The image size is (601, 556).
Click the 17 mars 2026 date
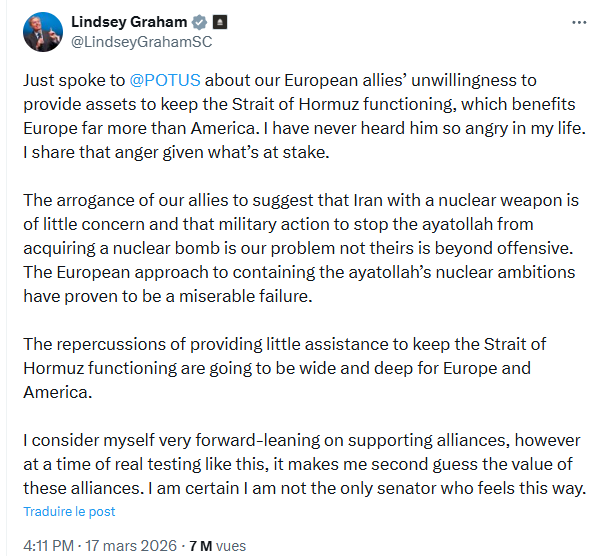click(136, 546)
